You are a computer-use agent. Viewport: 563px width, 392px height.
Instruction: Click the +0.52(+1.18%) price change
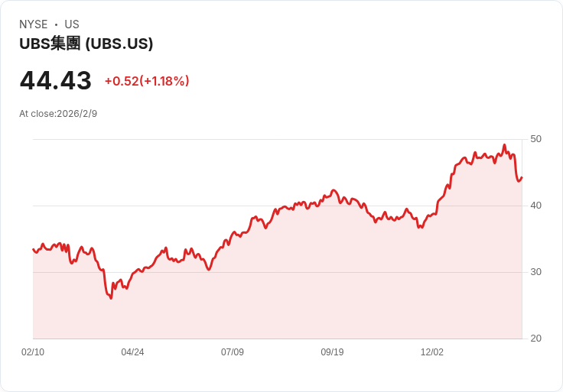(x=147, y=81)
